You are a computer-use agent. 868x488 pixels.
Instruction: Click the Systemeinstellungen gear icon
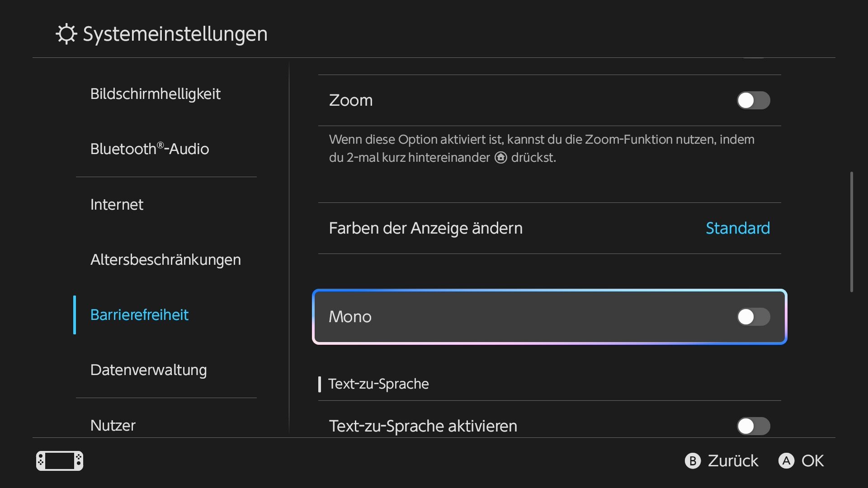point(66,34)
